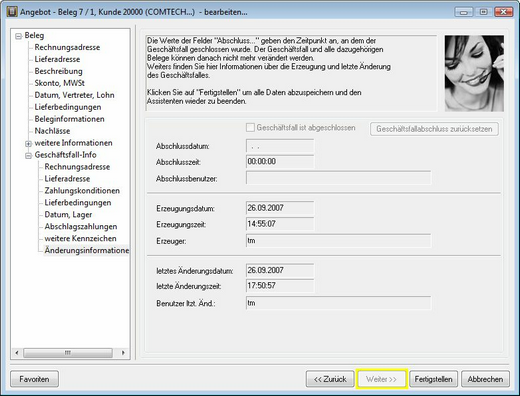Close the Angebot window
Screen dimensions: 520x396
tap(504, 12)
